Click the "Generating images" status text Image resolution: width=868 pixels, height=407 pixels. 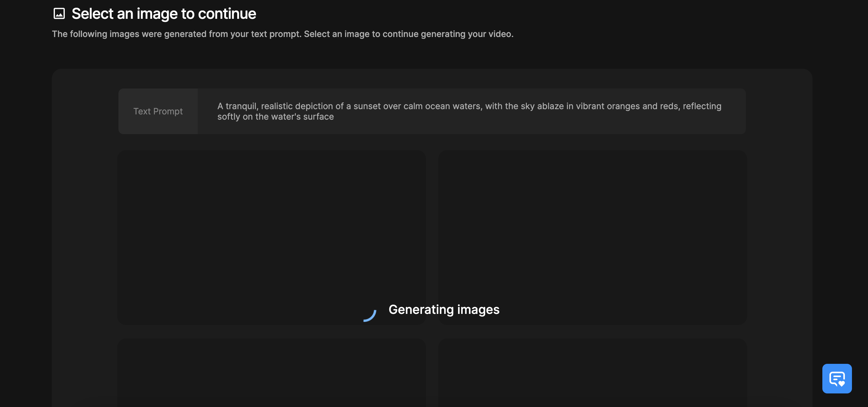coord(444,310)
